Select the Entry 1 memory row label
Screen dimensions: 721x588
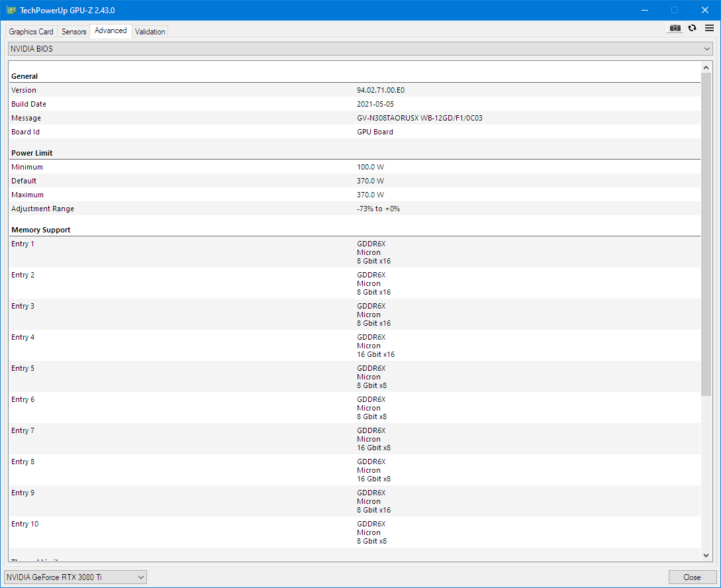[23, 244]
